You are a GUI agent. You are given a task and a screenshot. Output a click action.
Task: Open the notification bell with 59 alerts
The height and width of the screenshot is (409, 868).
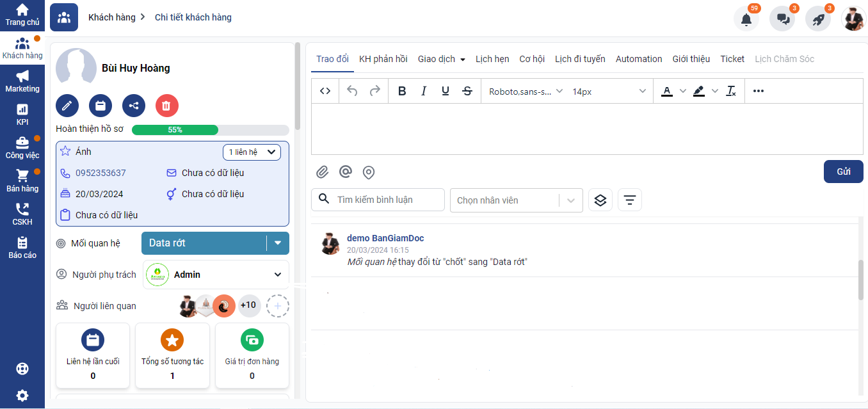click(746, 19)
